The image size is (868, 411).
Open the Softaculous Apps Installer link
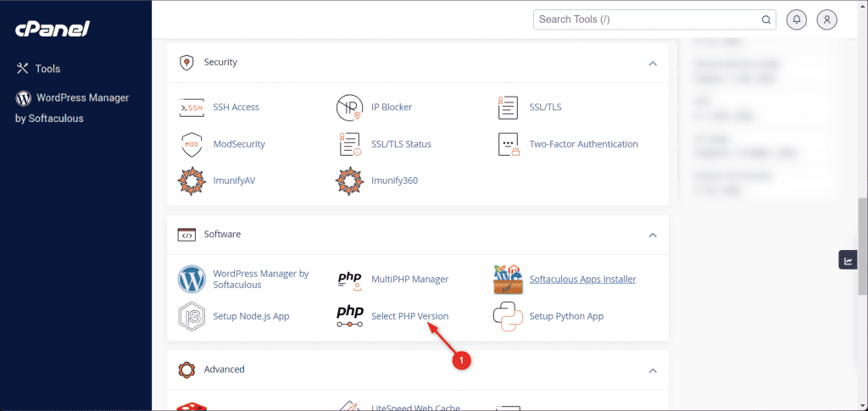pos(582,279)
